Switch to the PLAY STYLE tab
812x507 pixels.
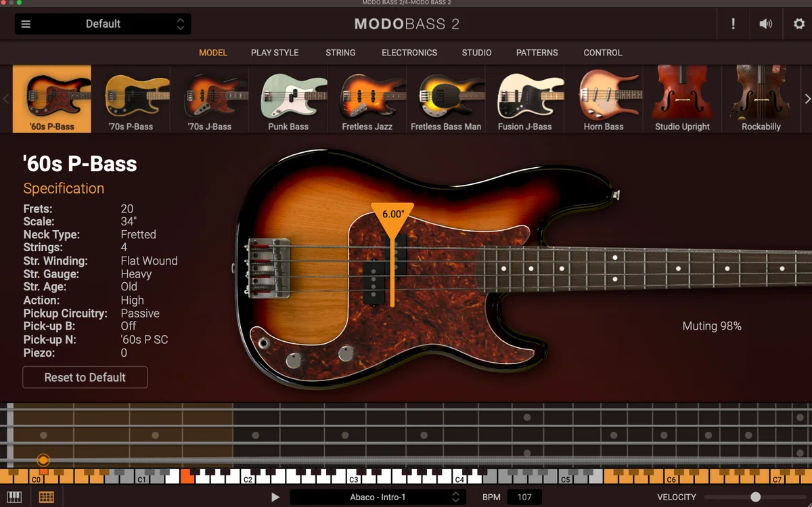[x=275, y=53]
